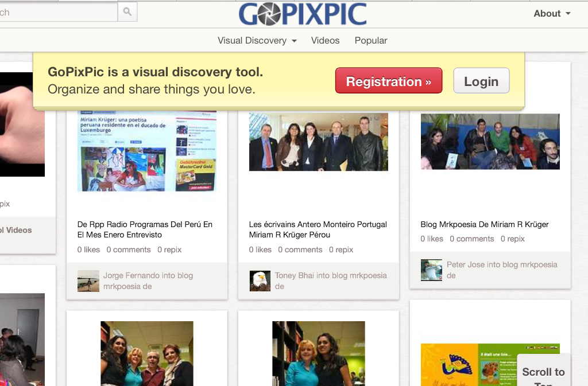Open the meeting room photo thumbnail
This screenshot has width=588, height=386.
coord(22,340)
